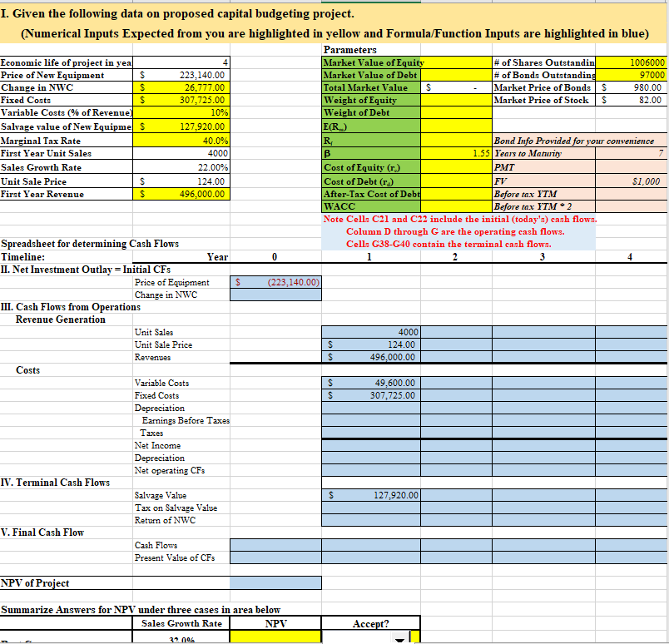This screenshot has width=669, height=644.
Task: Click the Fixed Costs year 1 cell 307,725.00
Action: coord(371,395)
